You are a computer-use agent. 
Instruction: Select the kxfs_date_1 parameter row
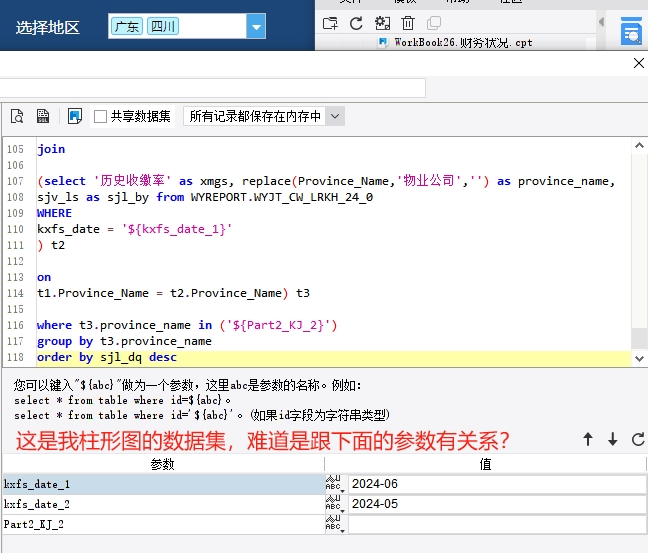(163, 484)
